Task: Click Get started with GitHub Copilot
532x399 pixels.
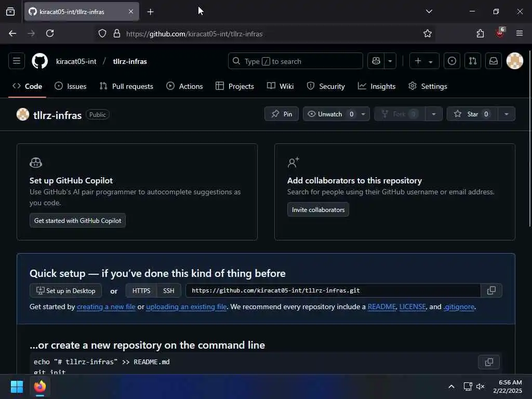Action: pos(77,220)
